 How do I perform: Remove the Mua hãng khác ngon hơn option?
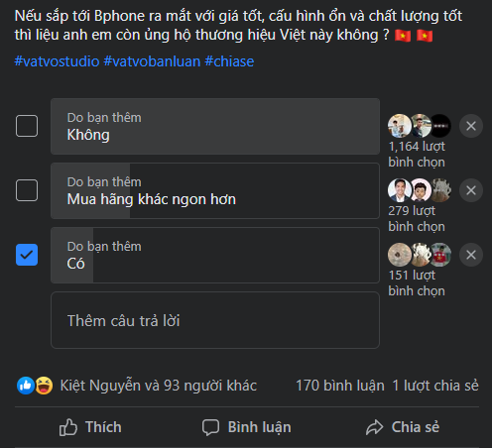[471, 190]
